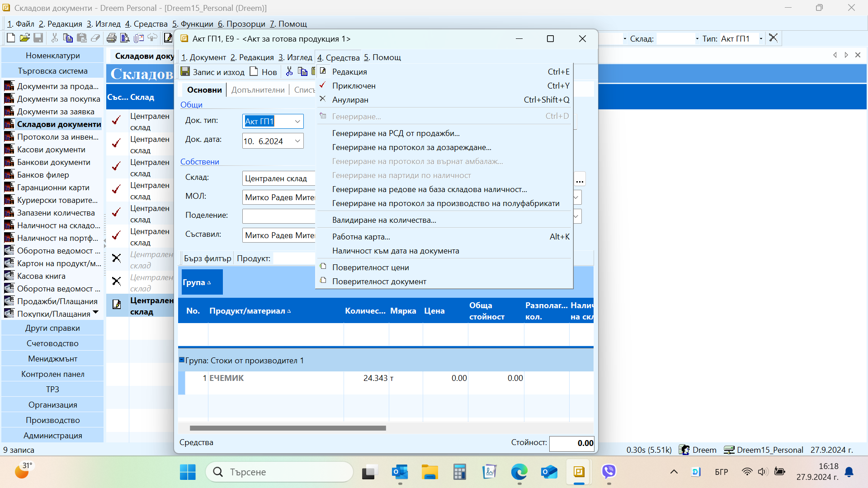Screen dimensions: 868x488
Task: Open the Счетоводство sidebar section
Action: [x=52, y=343]
